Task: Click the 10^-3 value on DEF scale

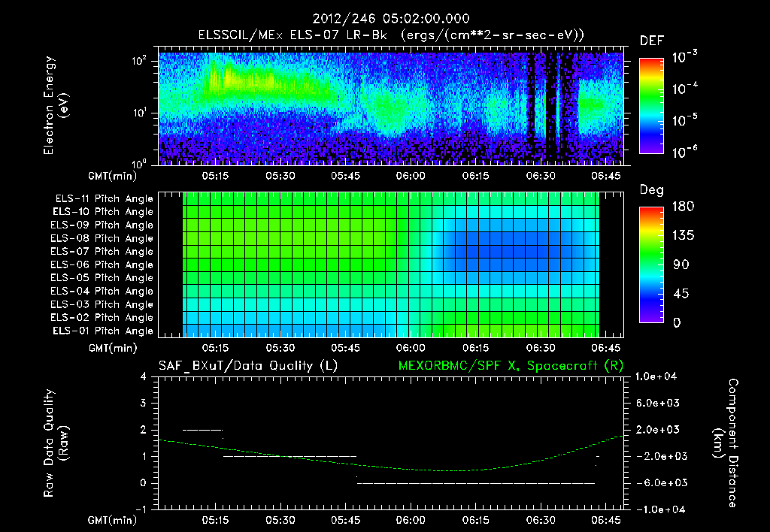Action: point(684,57)
